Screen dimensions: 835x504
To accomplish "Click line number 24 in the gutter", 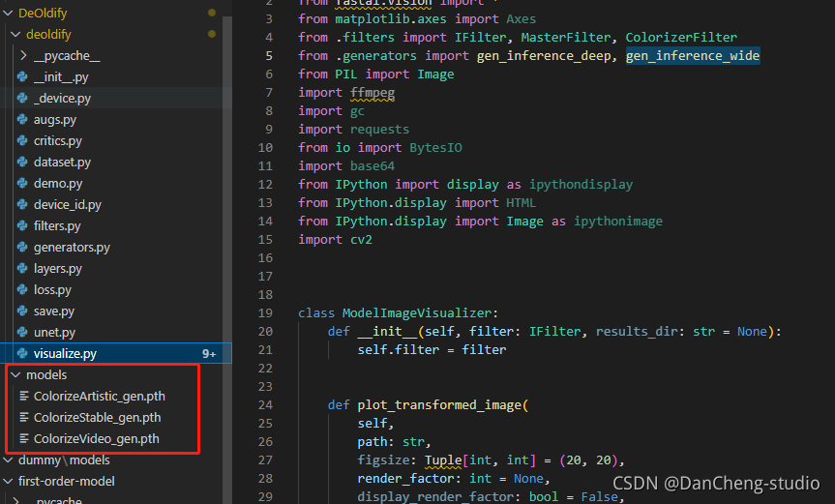I will click(265, 405).
